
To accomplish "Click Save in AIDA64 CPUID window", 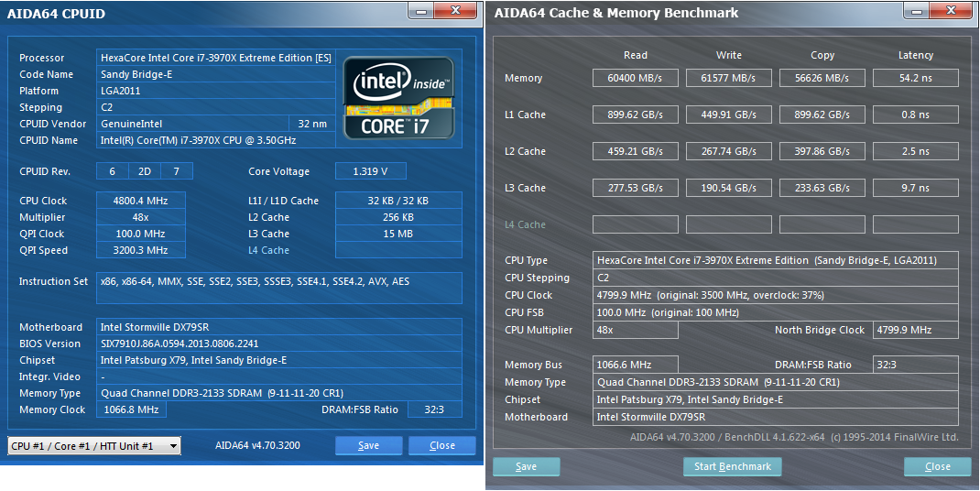I will coord(369,445).
